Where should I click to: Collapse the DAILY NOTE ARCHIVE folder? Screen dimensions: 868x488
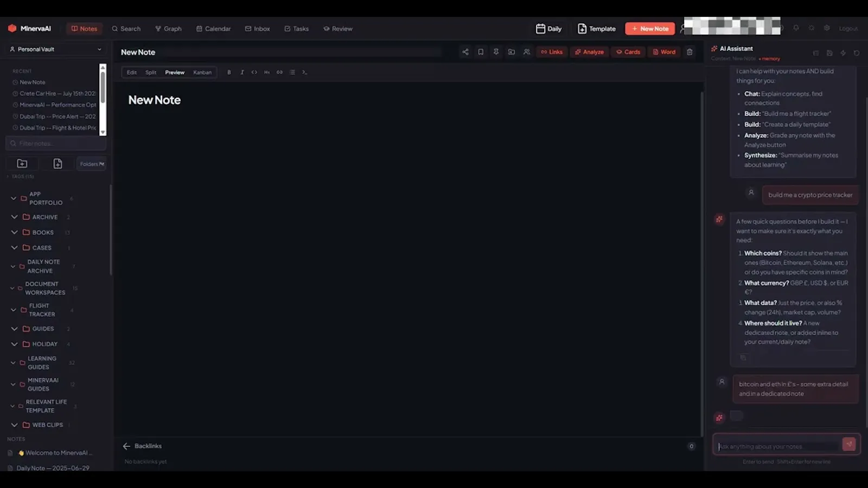(13, 266)
